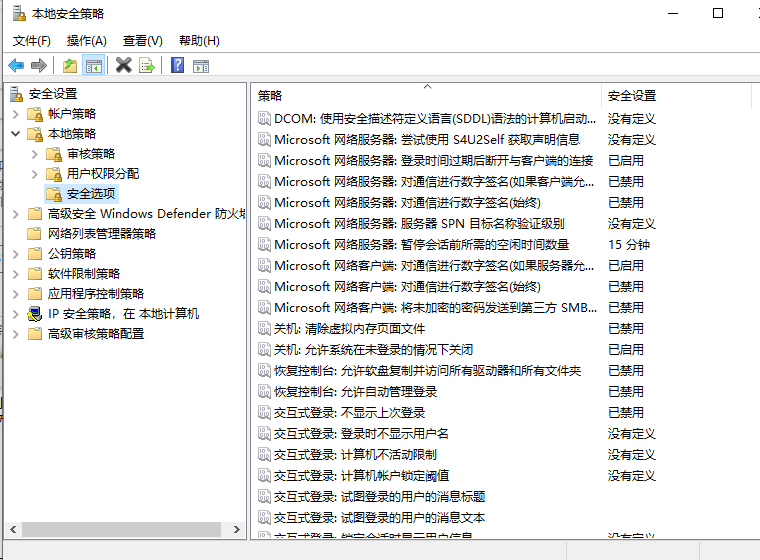Select 恢复控制台: 允许软盘复制并访问所有驱动器和所有文件夹

point(428,371)
